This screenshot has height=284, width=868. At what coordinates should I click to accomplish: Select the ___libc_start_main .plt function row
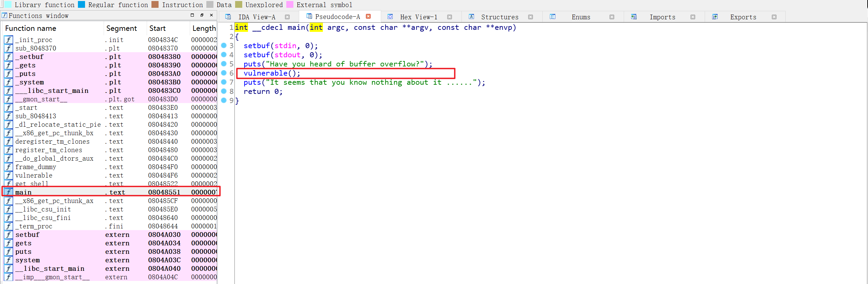110,90
